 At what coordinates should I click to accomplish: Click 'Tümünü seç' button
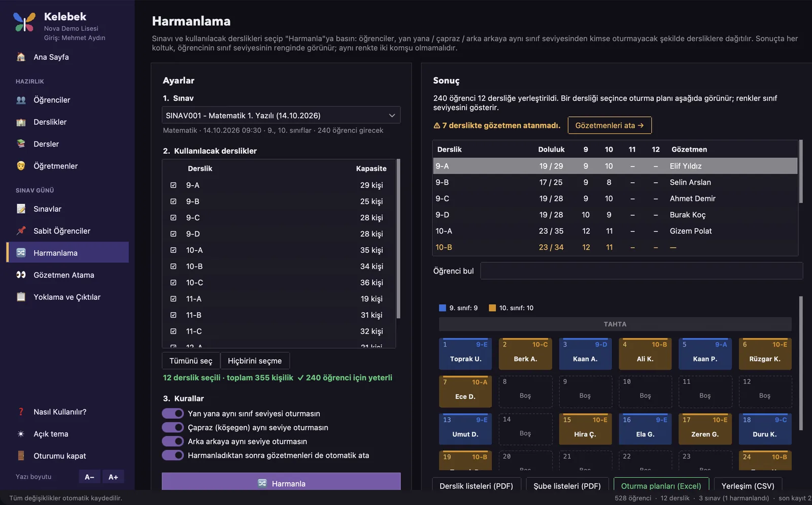point(191,361)
